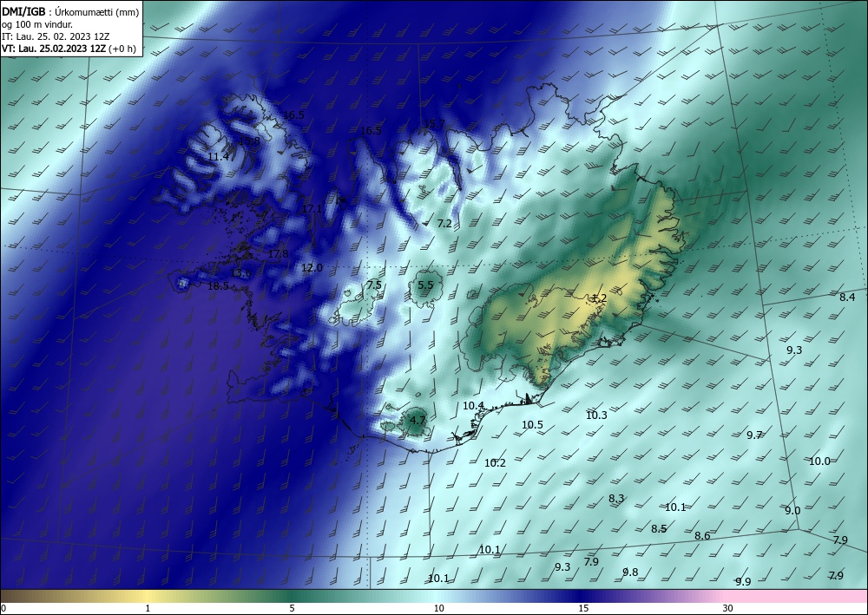Click the 8.6 map value
Image resolution: width=868 pixels, height=615 pixels.
(x=702, y=536)
